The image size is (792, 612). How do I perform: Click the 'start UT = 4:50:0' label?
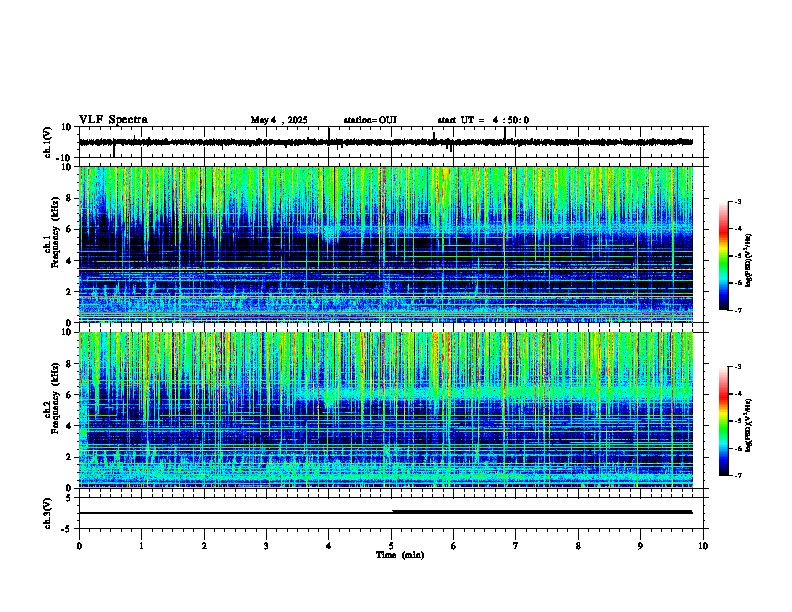click(x=483, y=120)
